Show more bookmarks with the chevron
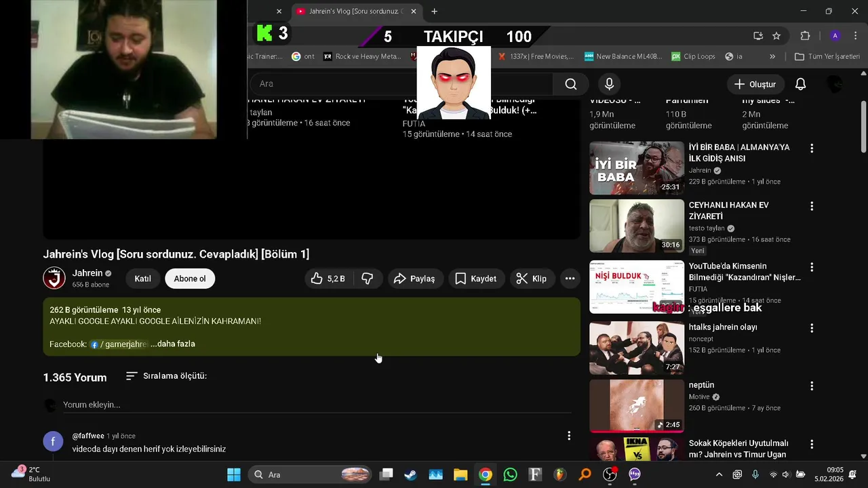The image size is (868, 488). pyautogui.click(x=772, y=56)
